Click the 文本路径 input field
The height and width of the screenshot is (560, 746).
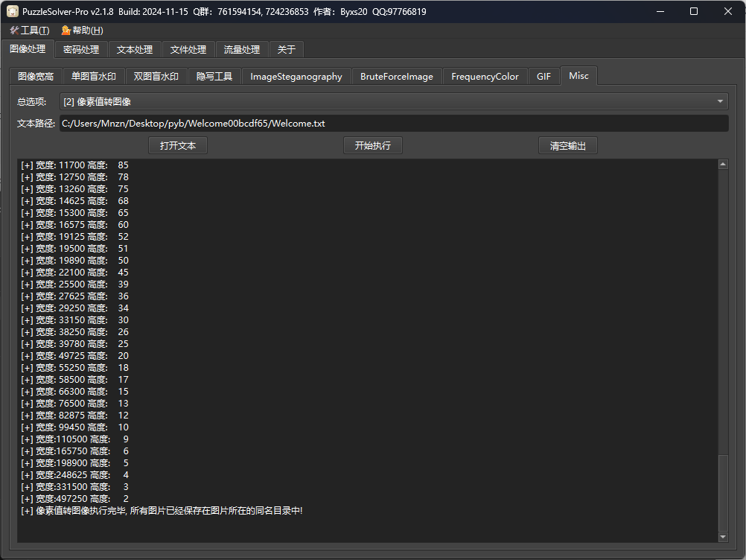[393, 124]
